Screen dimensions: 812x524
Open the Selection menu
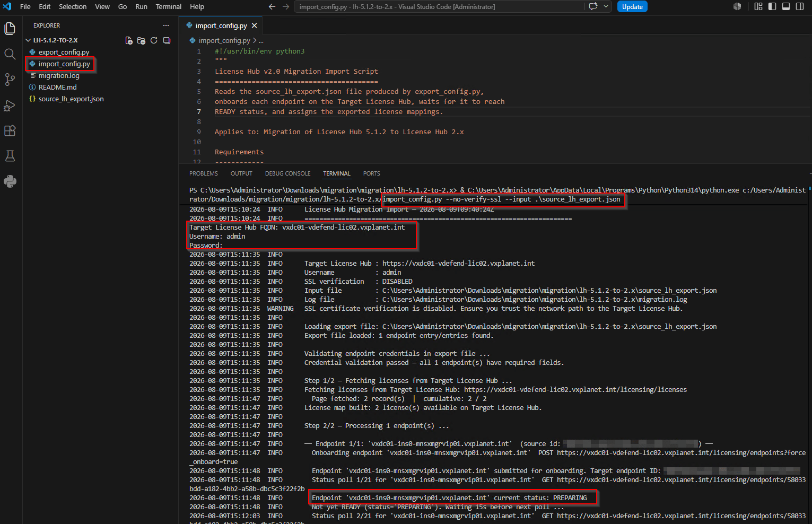[x=73, y=7]
